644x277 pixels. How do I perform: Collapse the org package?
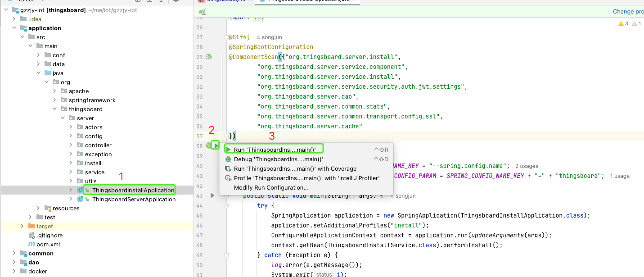47,82
